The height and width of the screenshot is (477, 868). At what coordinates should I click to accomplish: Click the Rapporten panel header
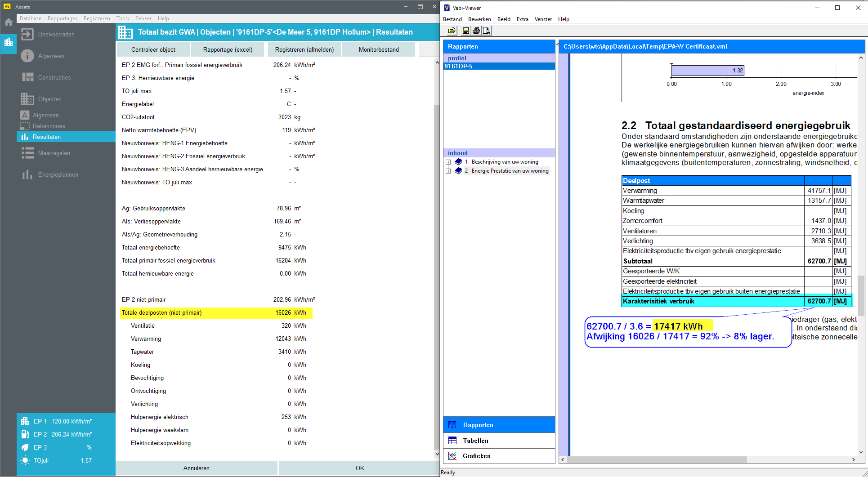[x=499, y=46]
